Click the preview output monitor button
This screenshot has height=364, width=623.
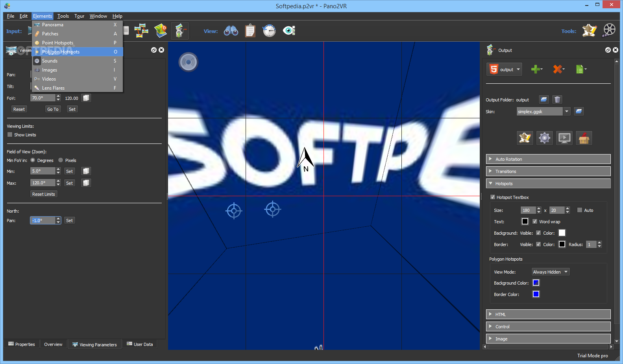[564, 138]
